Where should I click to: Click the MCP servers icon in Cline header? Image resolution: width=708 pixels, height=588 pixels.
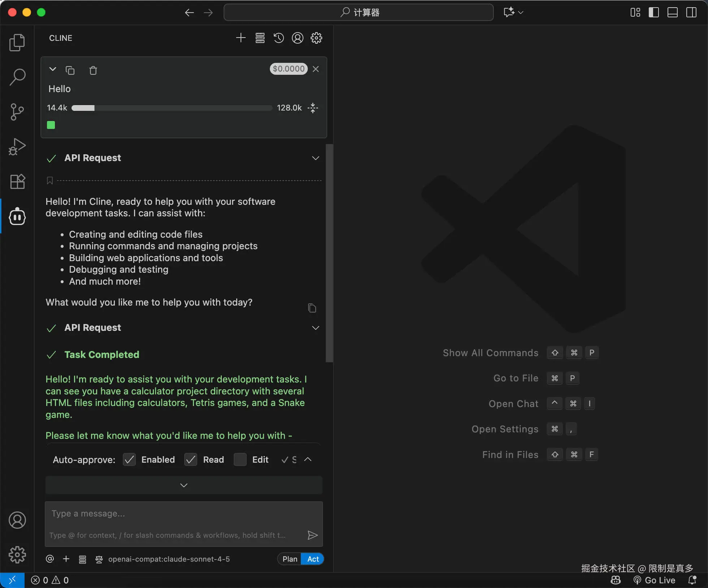[260, 38]
